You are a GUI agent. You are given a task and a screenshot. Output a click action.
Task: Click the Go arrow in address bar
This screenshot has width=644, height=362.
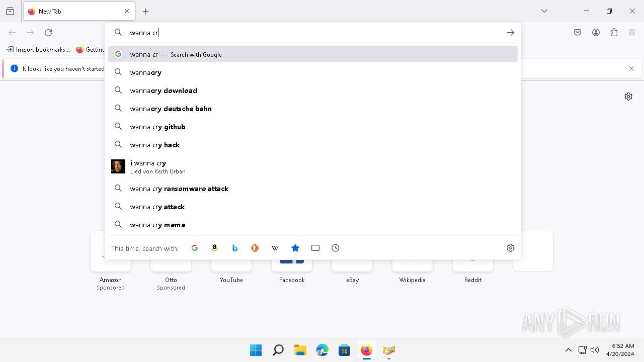pyautogui.click(x=511, y=33)
